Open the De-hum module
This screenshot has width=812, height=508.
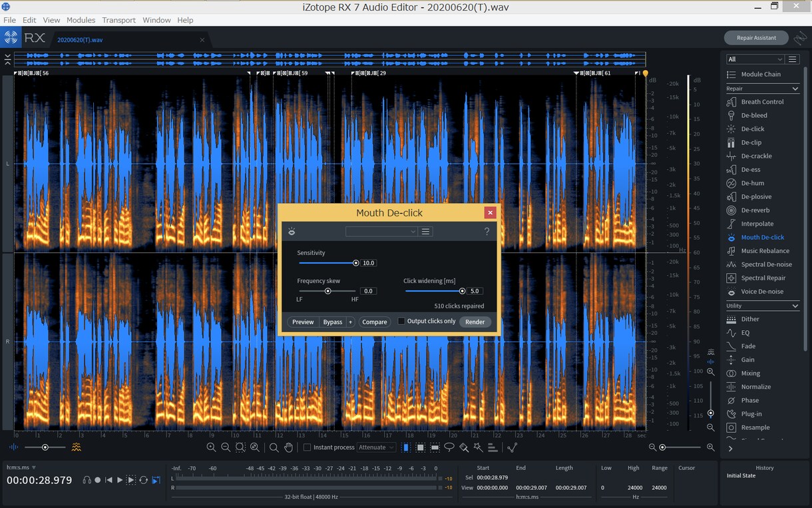click(753, 183)
